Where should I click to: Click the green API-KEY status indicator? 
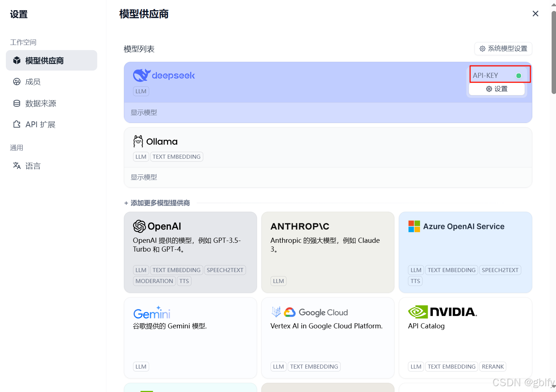coord(518,76)
